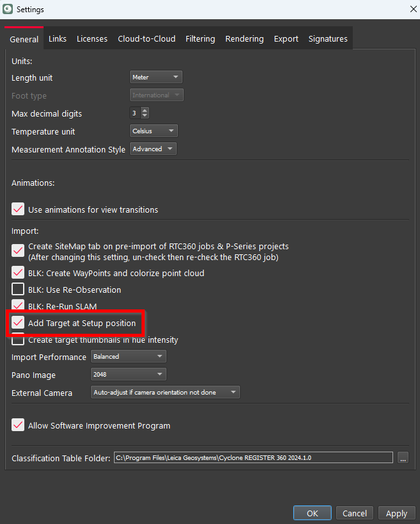The height and width of the screenshot is (524, 420).
Task: Expand the Temperature unit dropdown
Action: pos(154,131)
